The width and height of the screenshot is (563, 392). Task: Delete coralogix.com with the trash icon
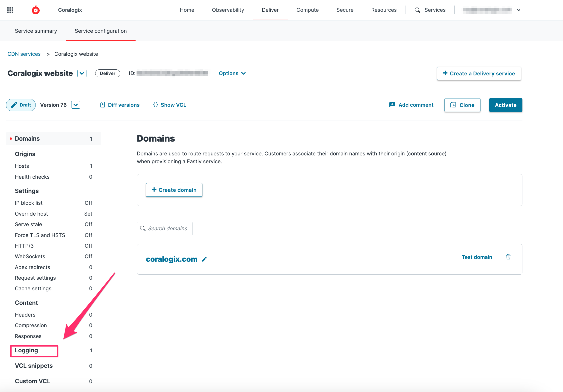pos(508,257)
